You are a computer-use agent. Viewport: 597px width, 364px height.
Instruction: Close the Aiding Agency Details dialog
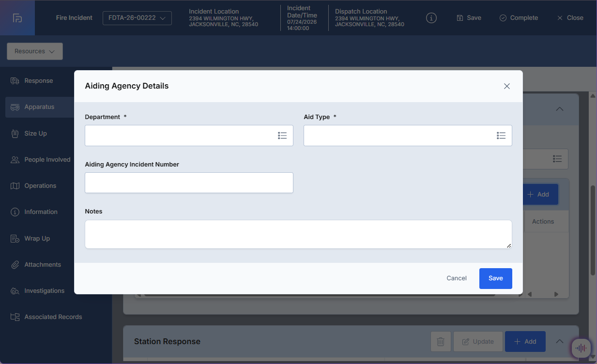(x=507, y=86)
